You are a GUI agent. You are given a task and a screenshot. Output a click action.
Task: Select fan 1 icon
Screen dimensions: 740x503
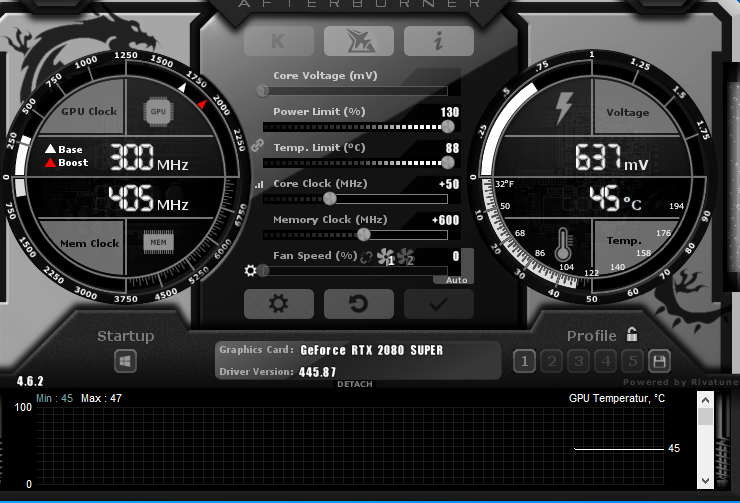pos(386,257)
